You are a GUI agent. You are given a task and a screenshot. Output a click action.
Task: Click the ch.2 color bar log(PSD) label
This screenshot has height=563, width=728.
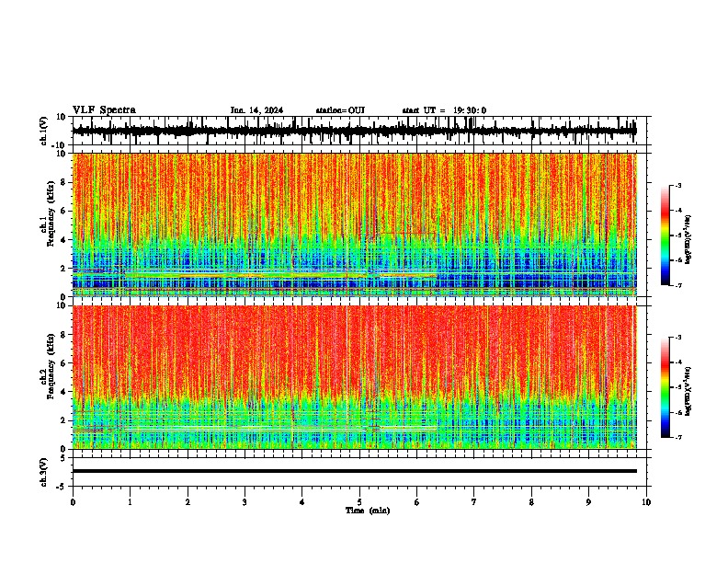pos(688,391)
